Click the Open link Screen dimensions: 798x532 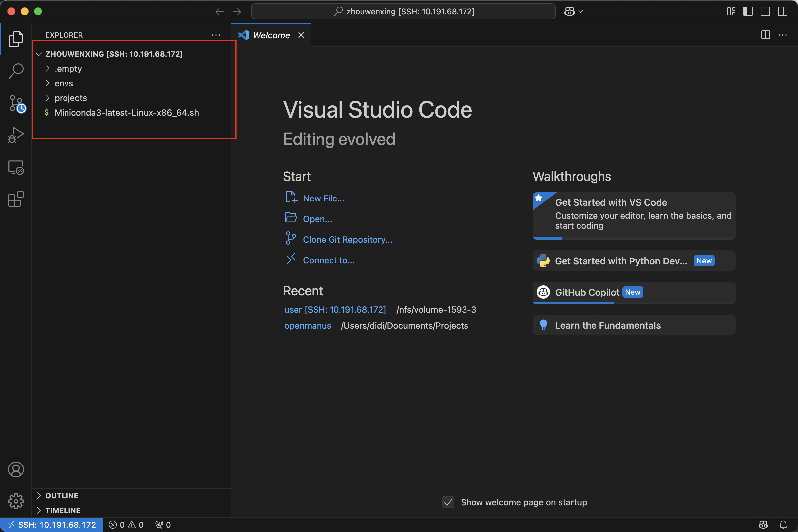point(317,219)
